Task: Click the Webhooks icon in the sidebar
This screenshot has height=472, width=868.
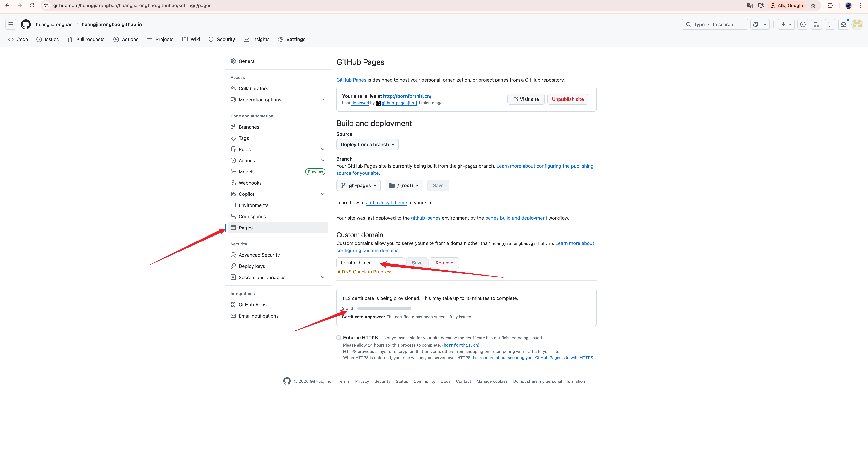Action: click(x=233, y=183)
